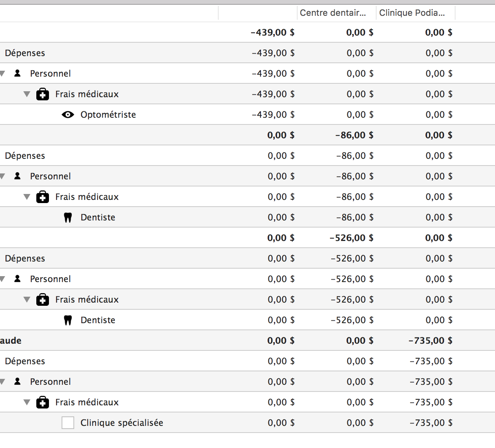The width and height of the screenshot is (495, 448).
Task: Select the Centre dentair... column header
Action: coord(336,13)
